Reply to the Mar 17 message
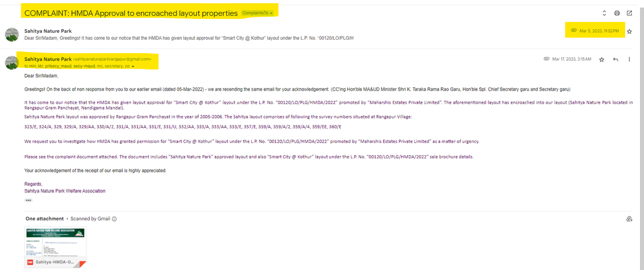 pos(616,59)
